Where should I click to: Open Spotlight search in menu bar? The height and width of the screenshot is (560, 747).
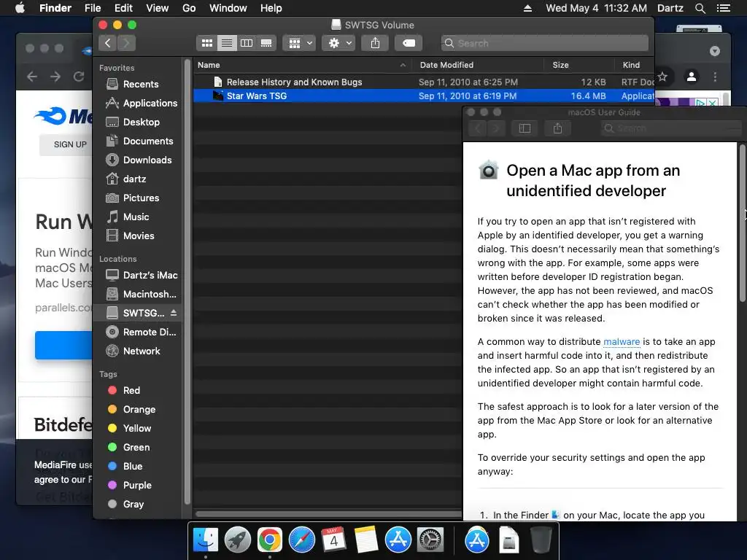click(700, 8)
